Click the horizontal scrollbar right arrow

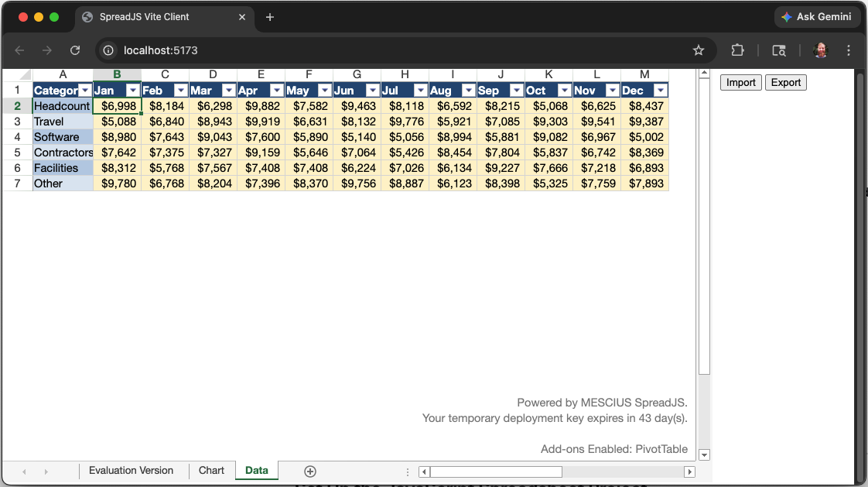click(689, 472)
